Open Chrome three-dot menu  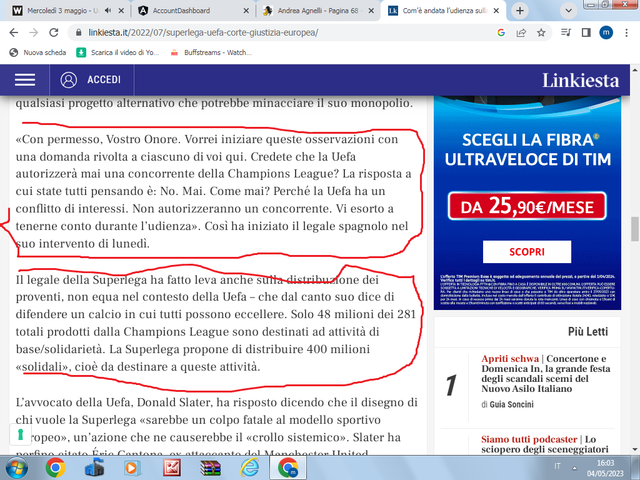(627, 33)
